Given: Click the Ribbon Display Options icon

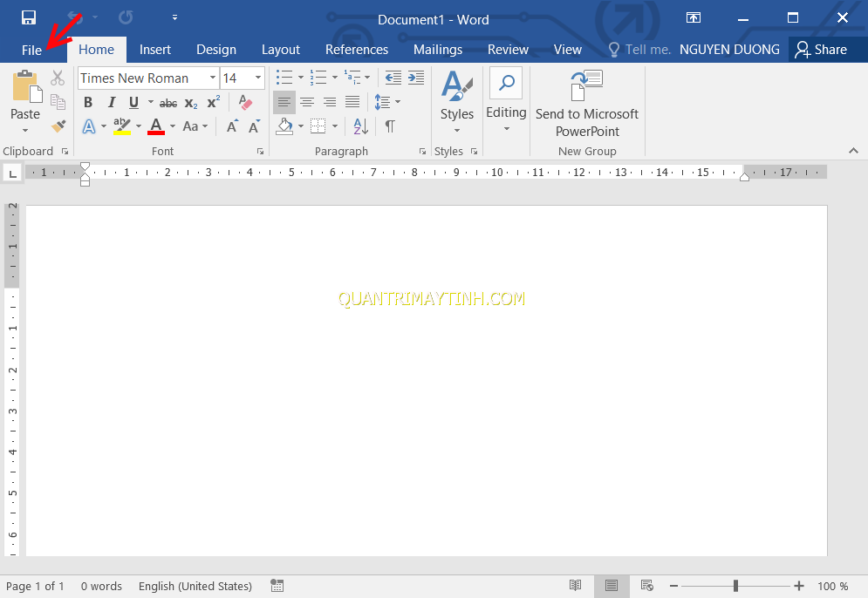Looking at the screenshot, I should [693, 17].
